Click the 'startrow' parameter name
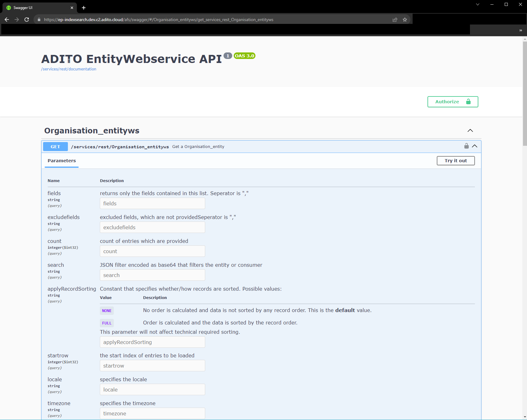This screenshot has width=527, height=420. (x=58, y=355)
